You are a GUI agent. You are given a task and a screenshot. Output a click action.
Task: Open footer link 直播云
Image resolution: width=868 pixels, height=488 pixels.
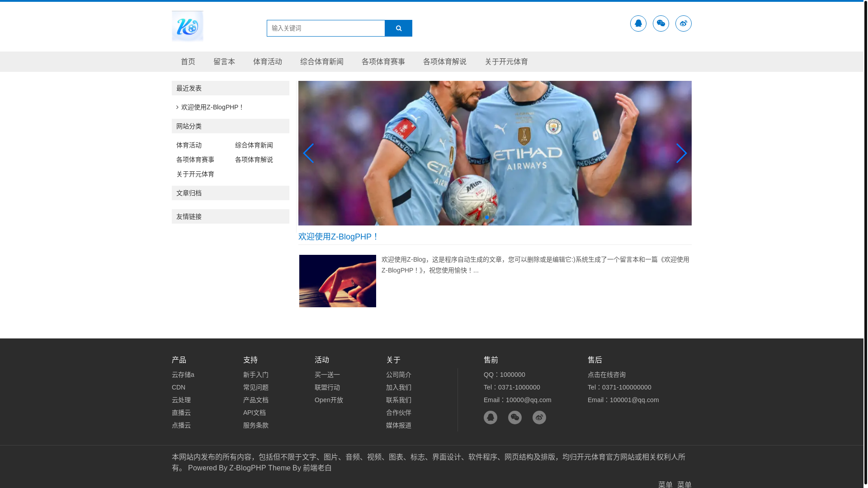tap(181, 413)
